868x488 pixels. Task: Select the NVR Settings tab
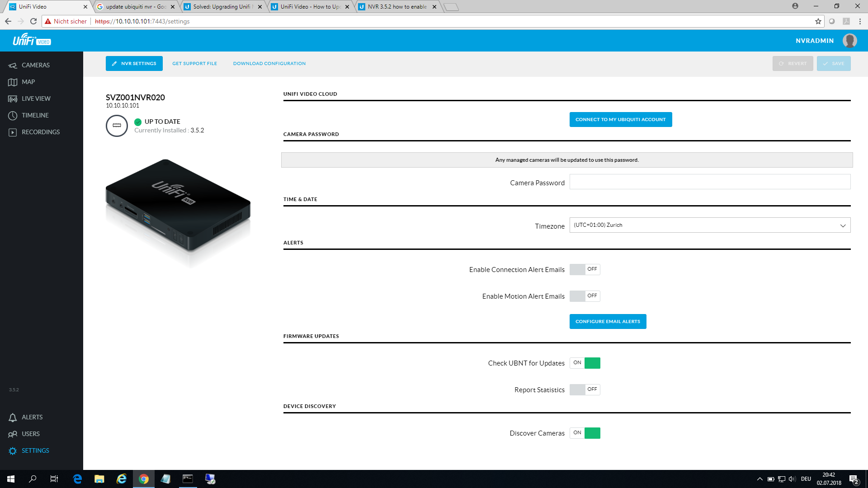point(134,64)
